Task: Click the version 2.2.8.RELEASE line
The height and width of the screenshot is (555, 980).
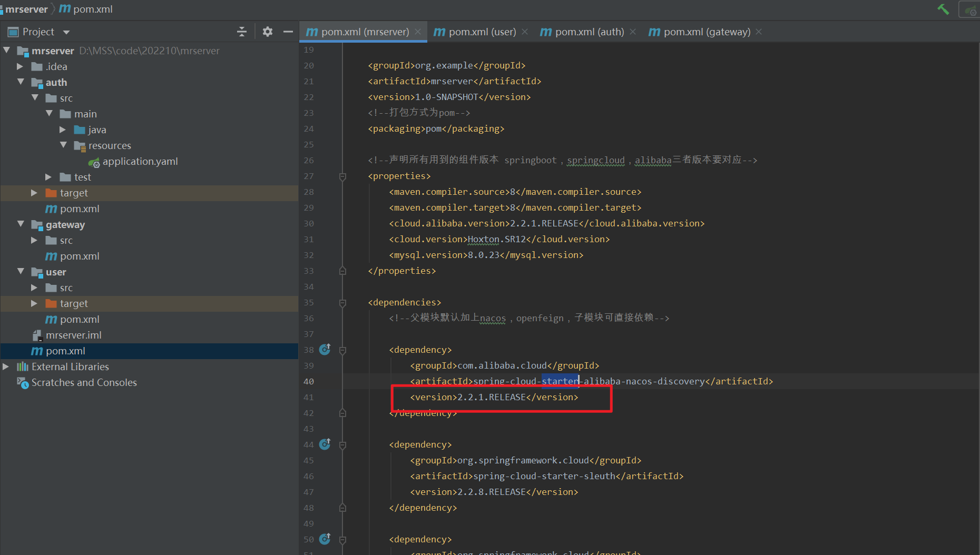Action: pyautogui.click(x=494, y=492)
